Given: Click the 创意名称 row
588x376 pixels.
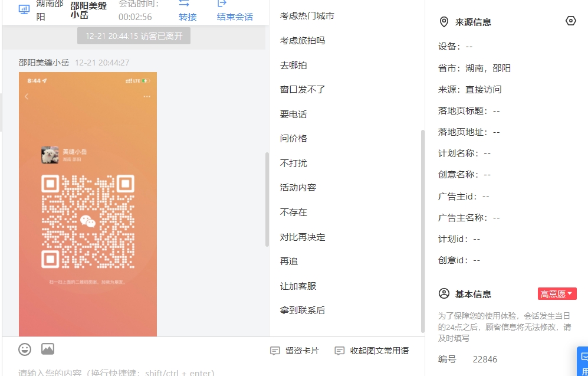Looking at the screenshot, I should (464, 175).
